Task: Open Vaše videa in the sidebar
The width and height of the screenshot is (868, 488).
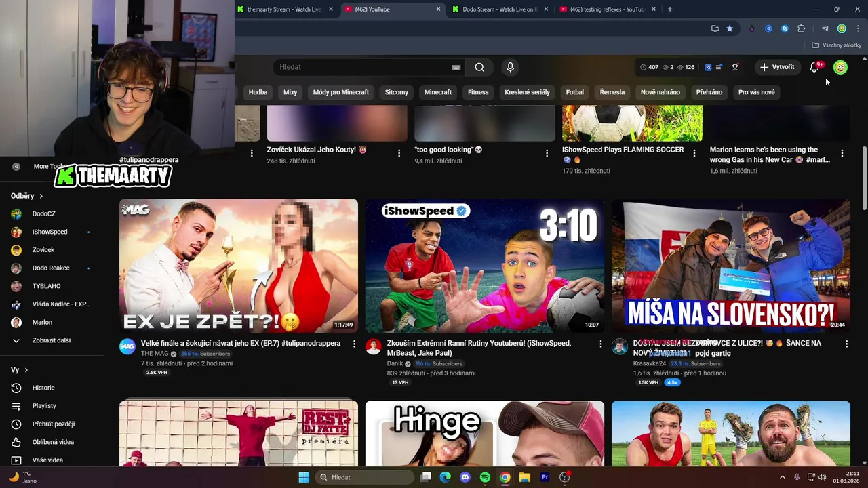Action: tap(47, 460)
